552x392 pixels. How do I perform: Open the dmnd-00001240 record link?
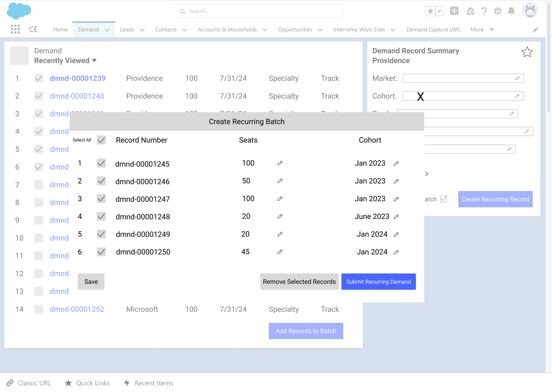point(77,96)
